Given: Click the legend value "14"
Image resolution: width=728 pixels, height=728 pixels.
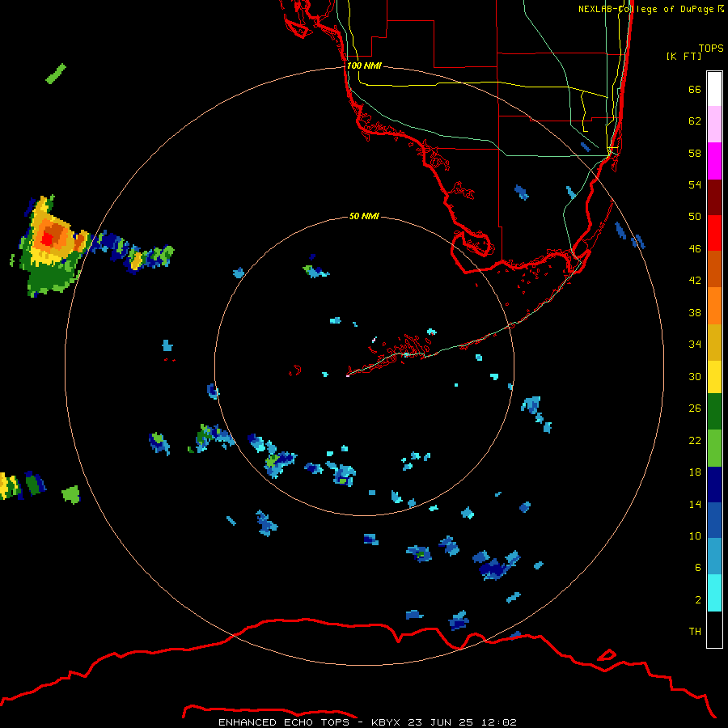Looking at the screenshot, I should (x=695, y=504).
